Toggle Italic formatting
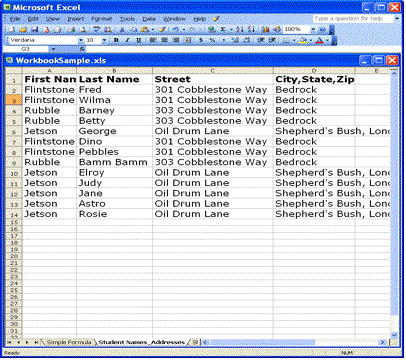Image resolution: width=406 pixels, height=360 pixels. coord(127,40)
